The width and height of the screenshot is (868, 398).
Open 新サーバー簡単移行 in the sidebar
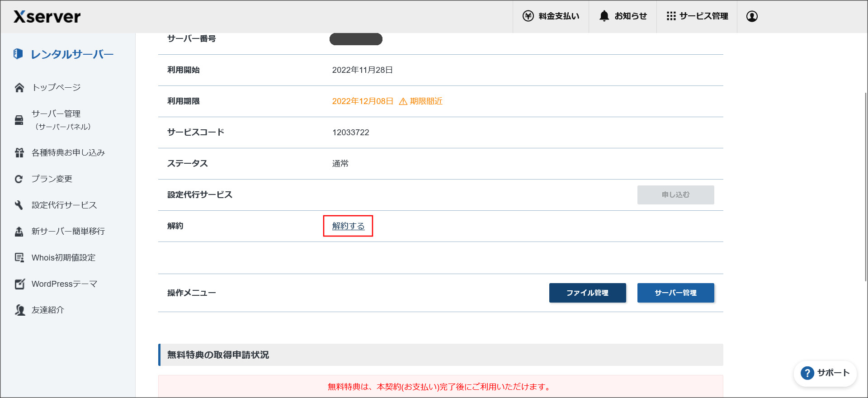pyautogui.click(x=68, y=232)
